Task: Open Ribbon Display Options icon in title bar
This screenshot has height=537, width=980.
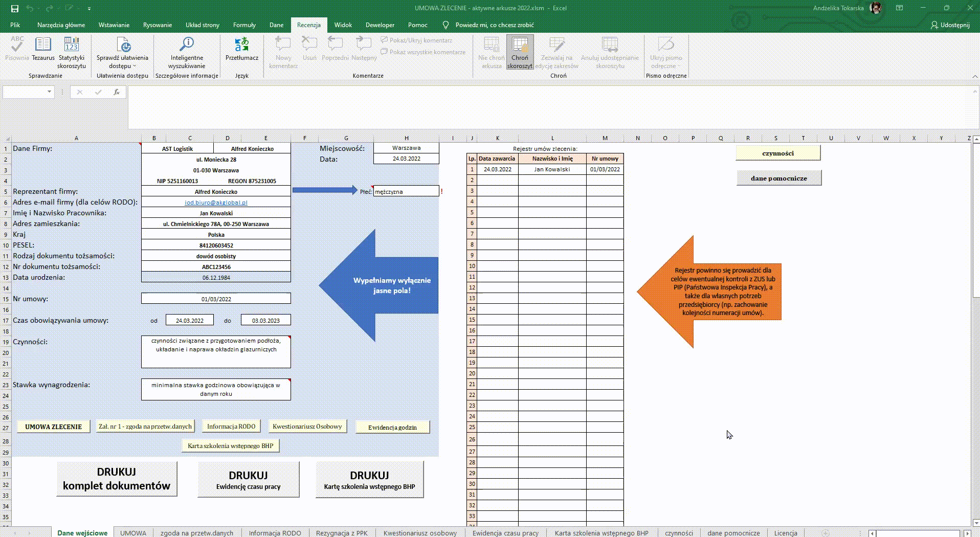Action: tap(899, 8)
